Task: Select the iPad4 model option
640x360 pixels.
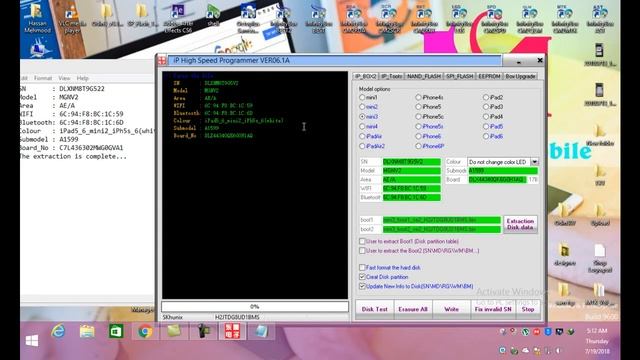Action: point(486,117)
